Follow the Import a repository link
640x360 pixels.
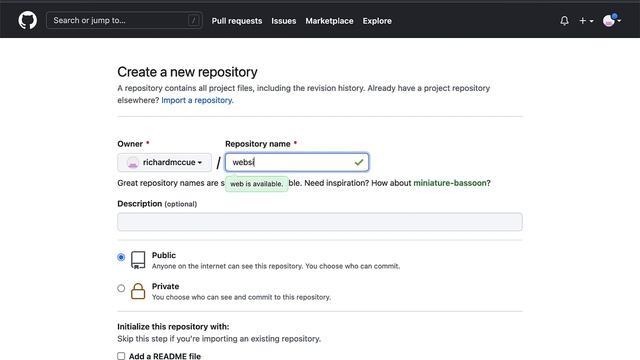point(198,100)
